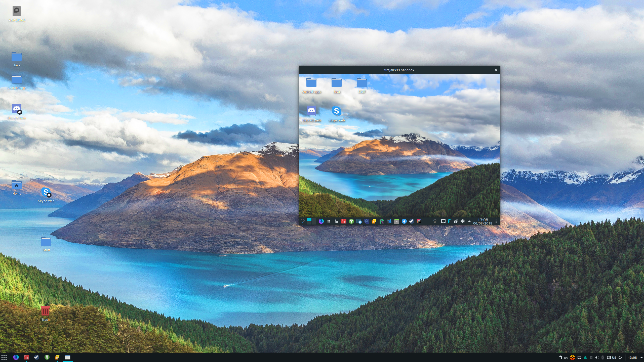Launch Steam in the sandbox panel
The height and width of the screenshot is (362, 644).
(x=412, y=221)
